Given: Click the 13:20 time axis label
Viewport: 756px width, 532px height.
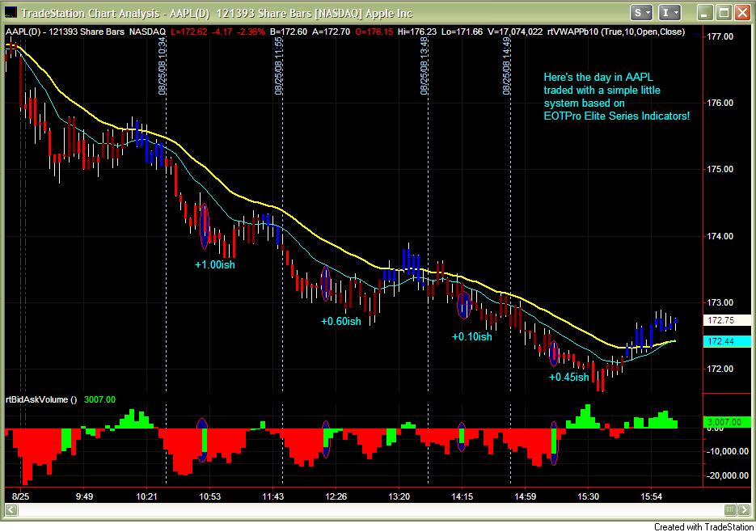Looking at the screenshot, I should coord(399,496).
